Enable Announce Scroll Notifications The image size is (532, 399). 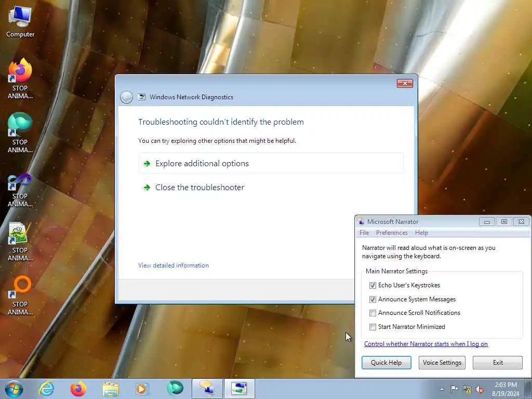pyautogui.click(x=373, y=313)
